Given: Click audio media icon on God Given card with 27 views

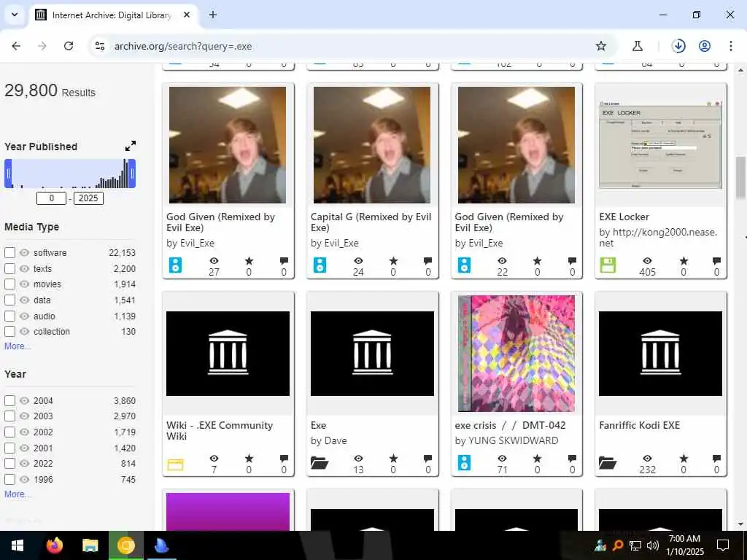Looking at the screenshot, I should tap(175, 265).
